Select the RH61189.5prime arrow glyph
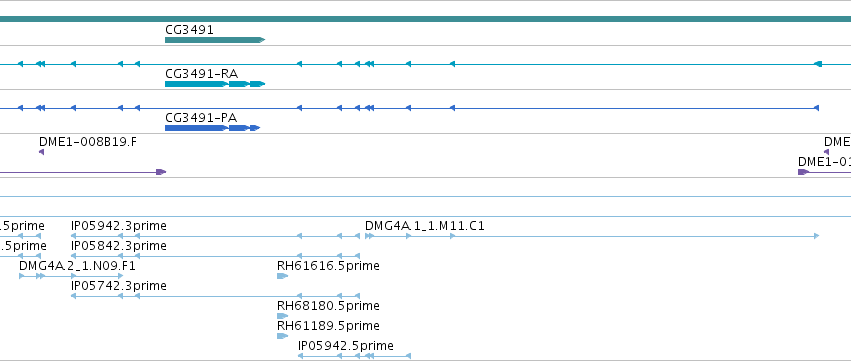The image size is (851, 361). 282,335
